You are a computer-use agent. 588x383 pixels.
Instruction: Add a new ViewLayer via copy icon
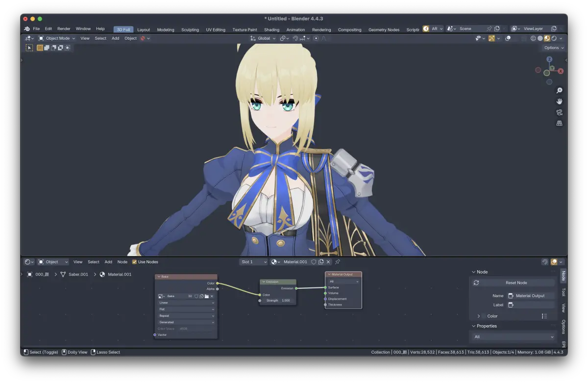pyautogui.click(x=554, y=28)
